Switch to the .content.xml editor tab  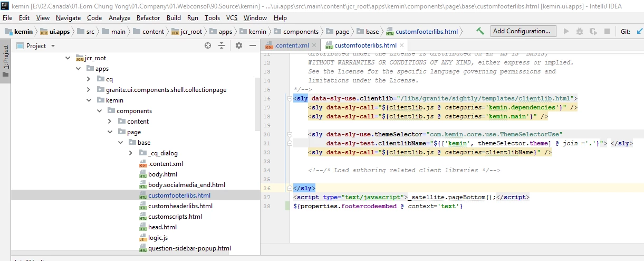point(291,45)
